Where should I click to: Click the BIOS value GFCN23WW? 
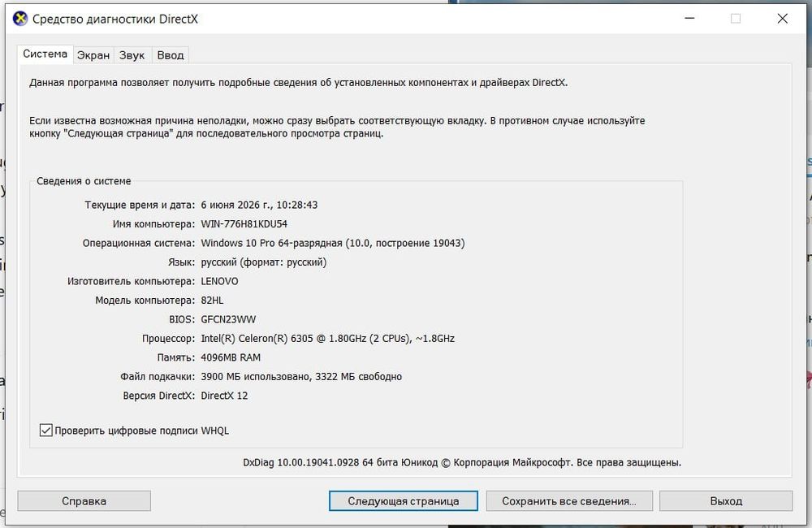(228, 320)
